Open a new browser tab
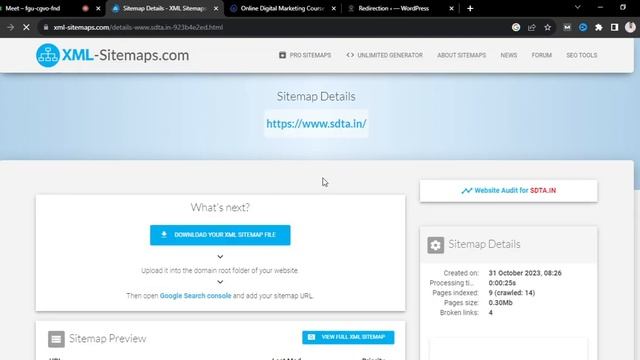 470,8
